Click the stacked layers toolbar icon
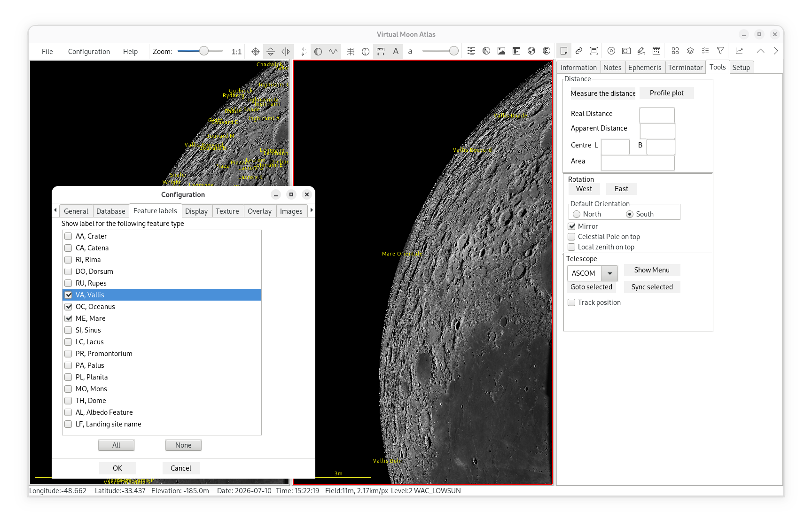 (690, 51)
